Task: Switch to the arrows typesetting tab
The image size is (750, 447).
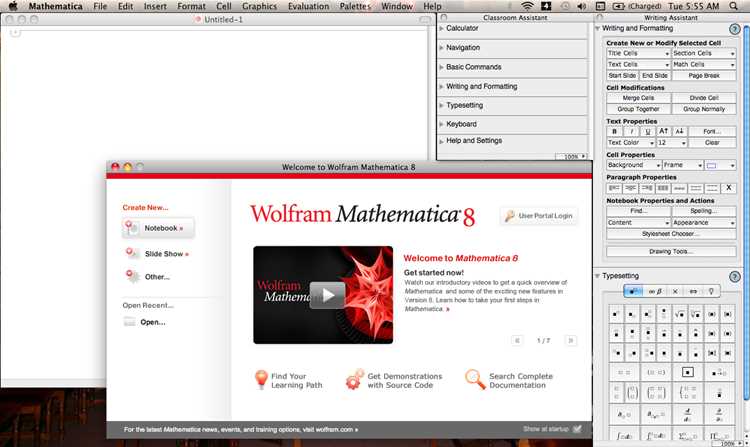Action: [x=693, y=291]
